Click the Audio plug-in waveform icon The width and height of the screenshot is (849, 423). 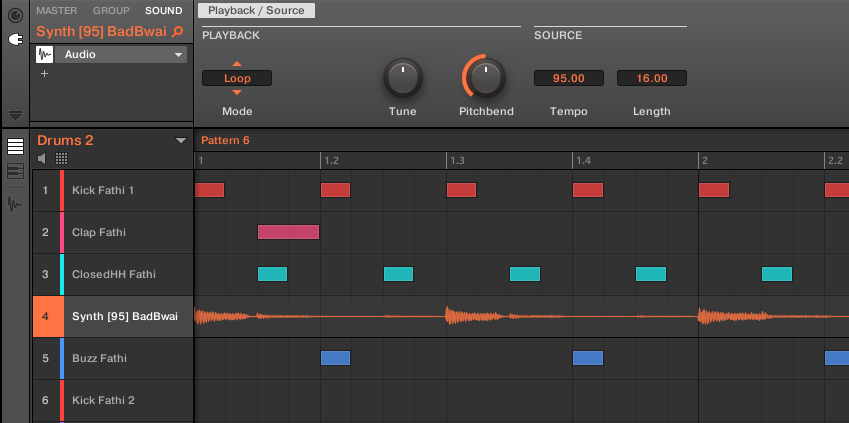45,55
